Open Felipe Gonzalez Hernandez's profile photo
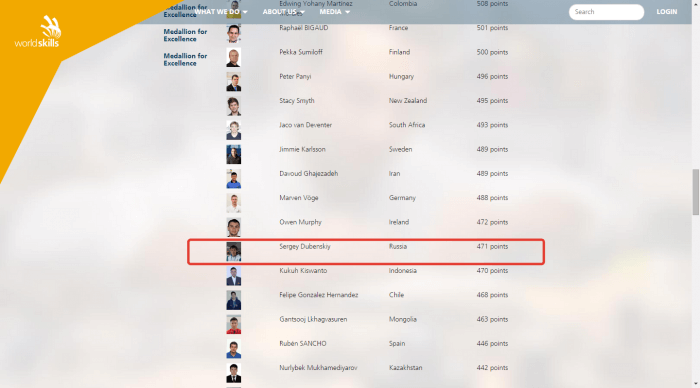700x388 pixels. 233,300
